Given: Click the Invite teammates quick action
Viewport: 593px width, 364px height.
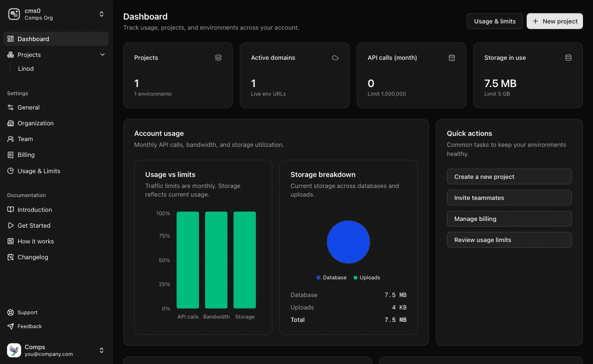Looking at the screenshot, I should [509, 198].
